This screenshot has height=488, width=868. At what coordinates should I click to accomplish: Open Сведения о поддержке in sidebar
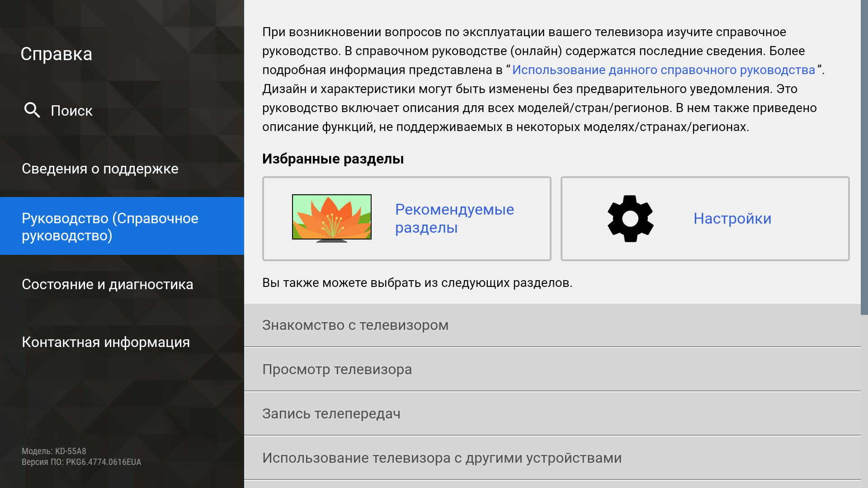point(100,169)
